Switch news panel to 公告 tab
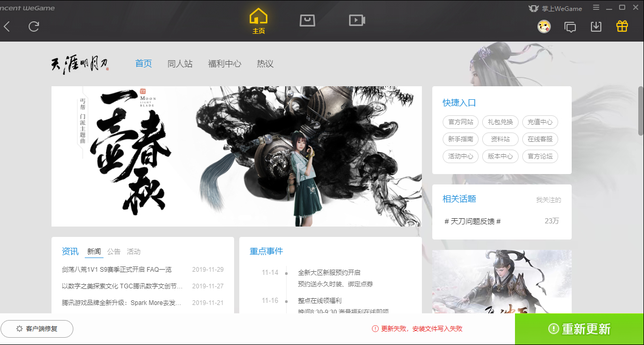 (114, 251)
